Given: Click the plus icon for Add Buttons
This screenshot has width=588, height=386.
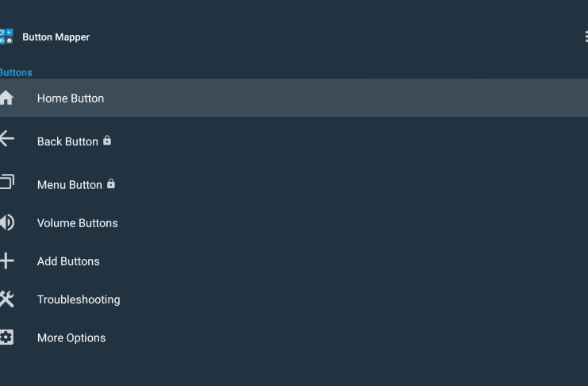Looking at the screenshot, I should click(x=7, y=261).
